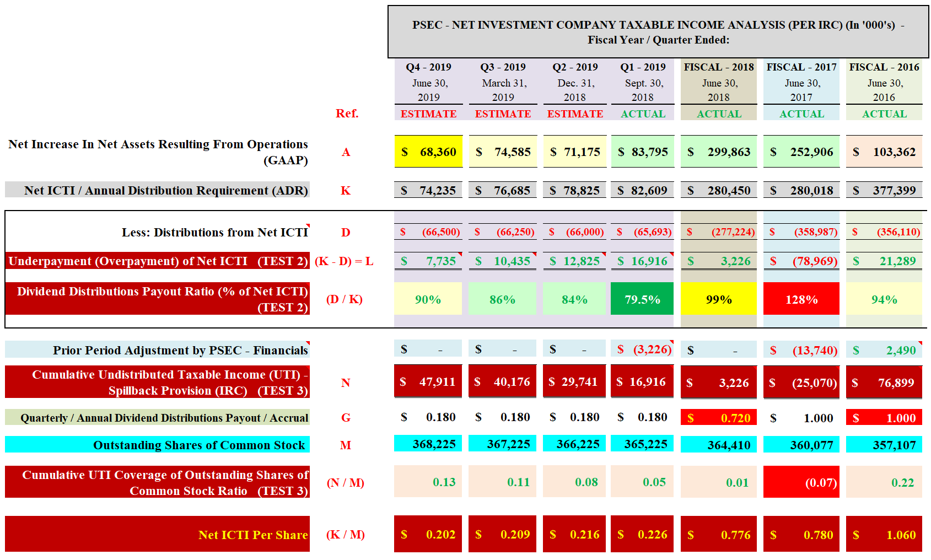Viewport: 931px width, 560px height.
Task: Select the UTI coverage ratio 0.22
Action: (884, 482)
